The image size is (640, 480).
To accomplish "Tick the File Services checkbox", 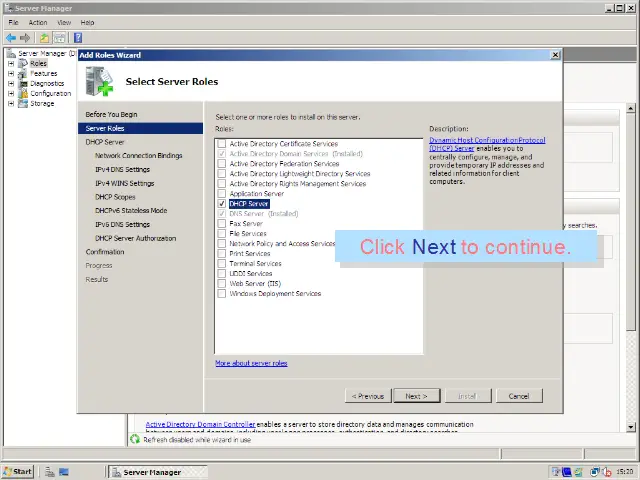I will [222, 233].
